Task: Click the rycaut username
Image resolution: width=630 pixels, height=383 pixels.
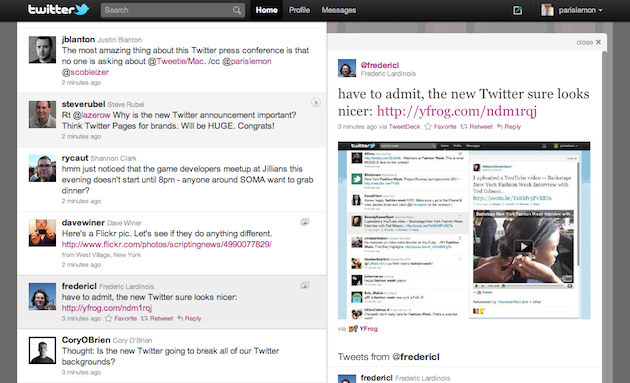Action: pyautogui.click(x=75, y=158)
